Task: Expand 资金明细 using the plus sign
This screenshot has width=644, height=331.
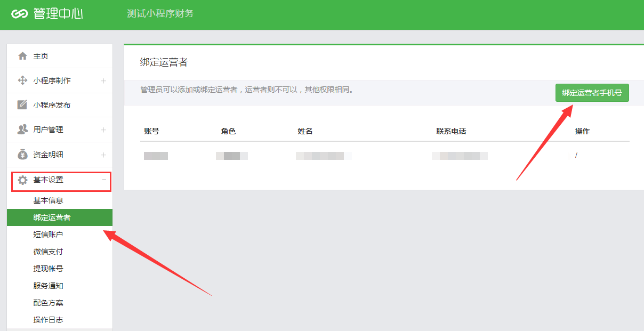Action: coord(103,155)
